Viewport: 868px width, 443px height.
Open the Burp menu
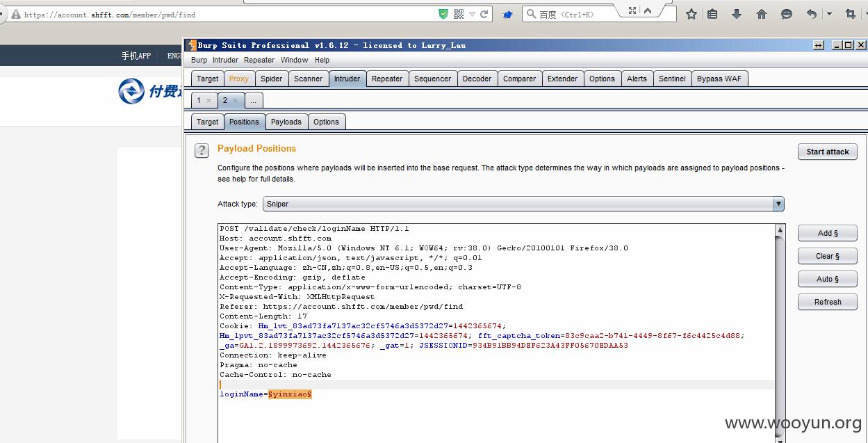[x=199, y=60]
